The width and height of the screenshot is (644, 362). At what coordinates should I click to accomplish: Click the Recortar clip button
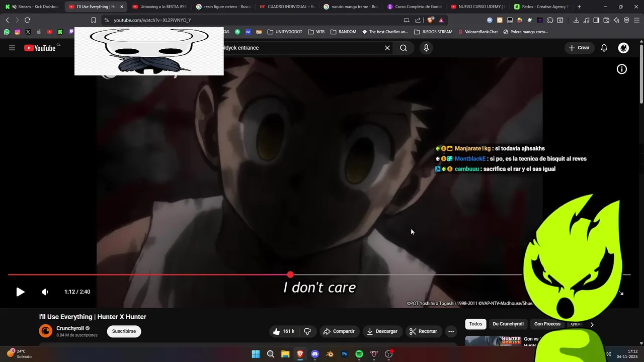point(423,331)
